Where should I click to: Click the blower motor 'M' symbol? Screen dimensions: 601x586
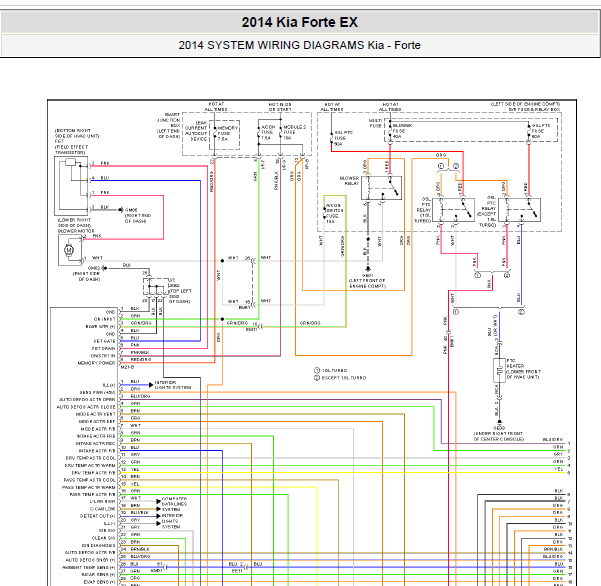pos(69,250)
